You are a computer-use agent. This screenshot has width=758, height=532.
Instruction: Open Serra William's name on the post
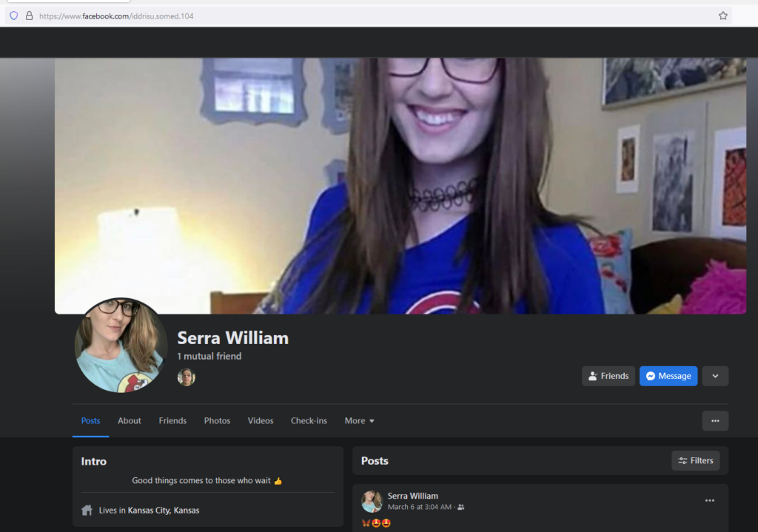(x=413, y=496)
